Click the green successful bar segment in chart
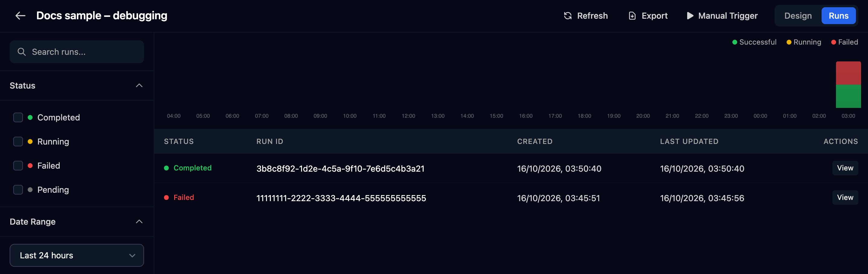Image resolution: width=868 pixels, height=274 pixels. [848, 96]
